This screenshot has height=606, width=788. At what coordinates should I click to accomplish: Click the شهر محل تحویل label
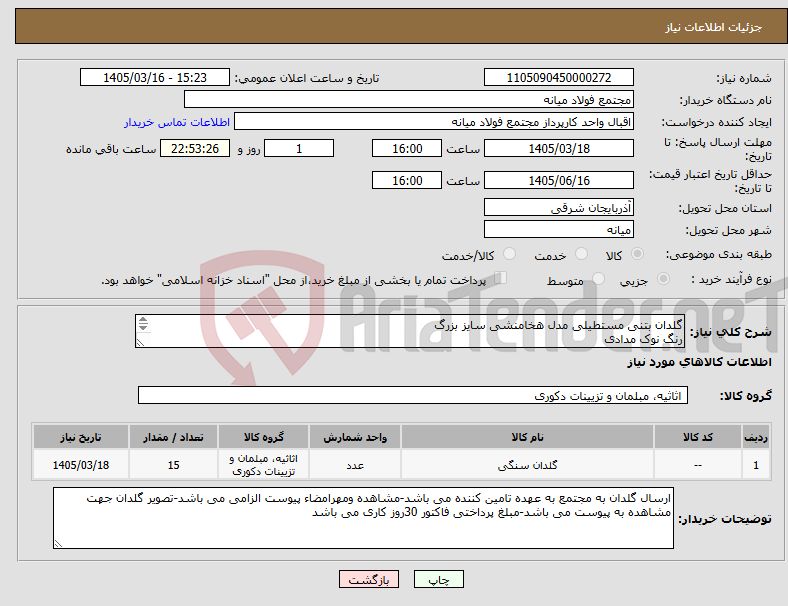click(729, 230)
